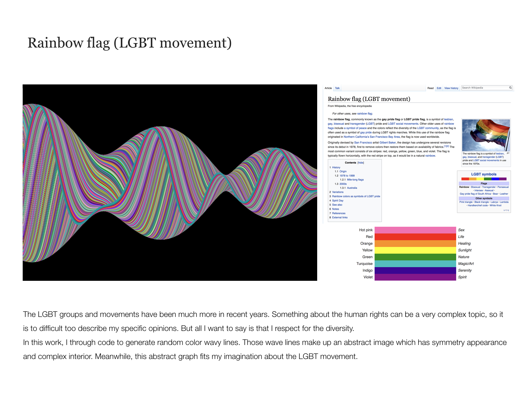Open the Pink triangle link
The image size is (532, 399).
[x=466, y=202]
